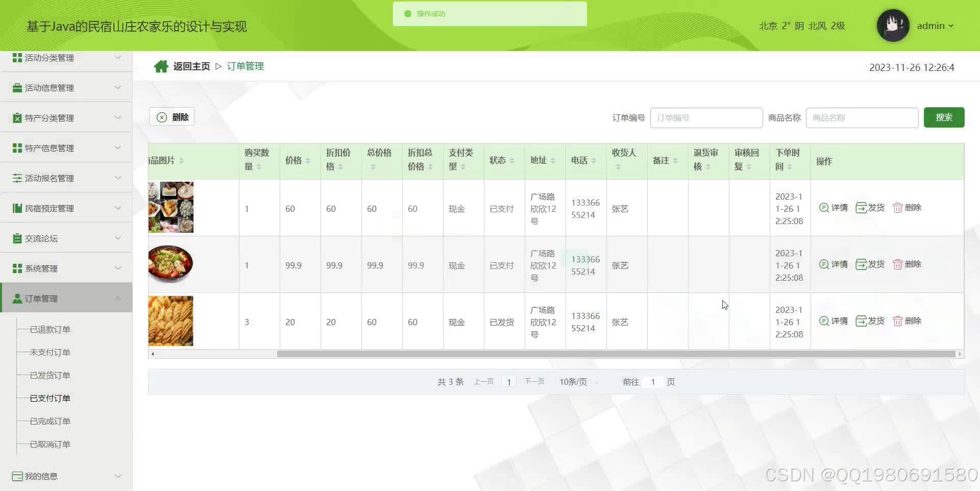Click the scrollbar left arrow
The image size is (980, 491).
click(153, 354)
